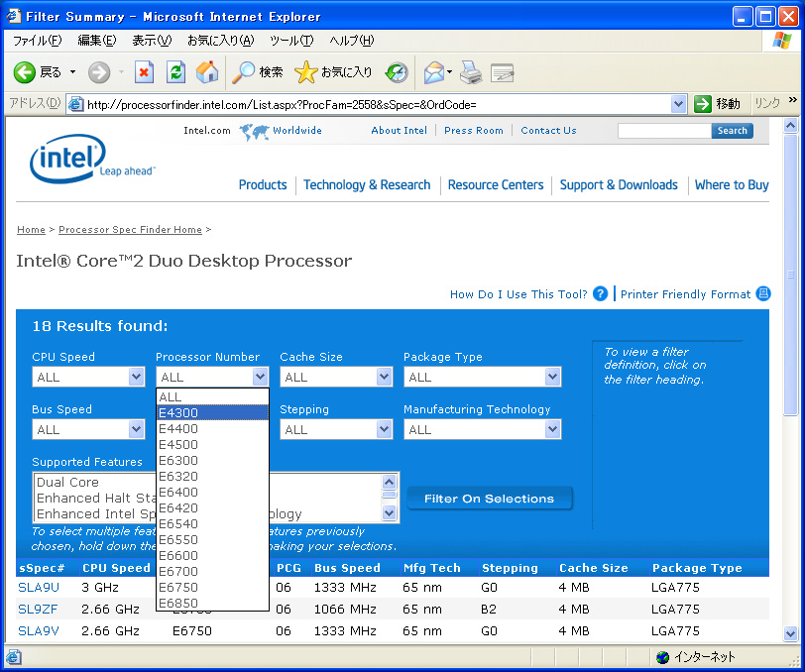The width and height of the screenshot is (805, 672).
Task: Open the Package Type dropdown
Action: [x=482, y=377]
